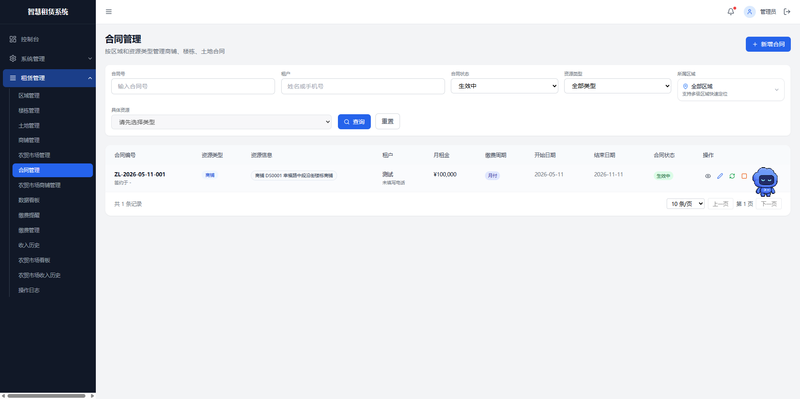Open 农贸市场商铺管理 in the sidebar
Image resolution: width=800 pixels, height=399 pixels.
coord(39,185)
